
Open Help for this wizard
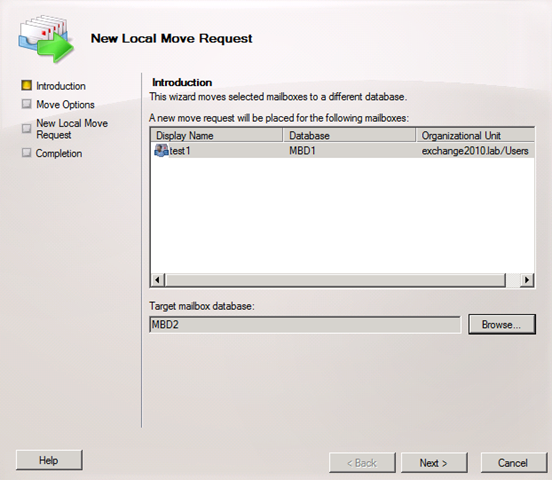49,460
